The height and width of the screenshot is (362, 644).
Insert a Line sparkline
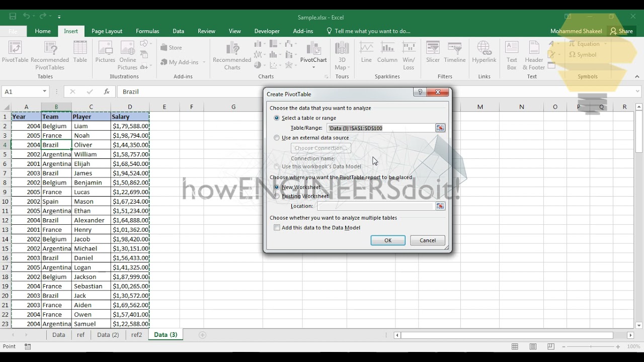pos(366,52)
